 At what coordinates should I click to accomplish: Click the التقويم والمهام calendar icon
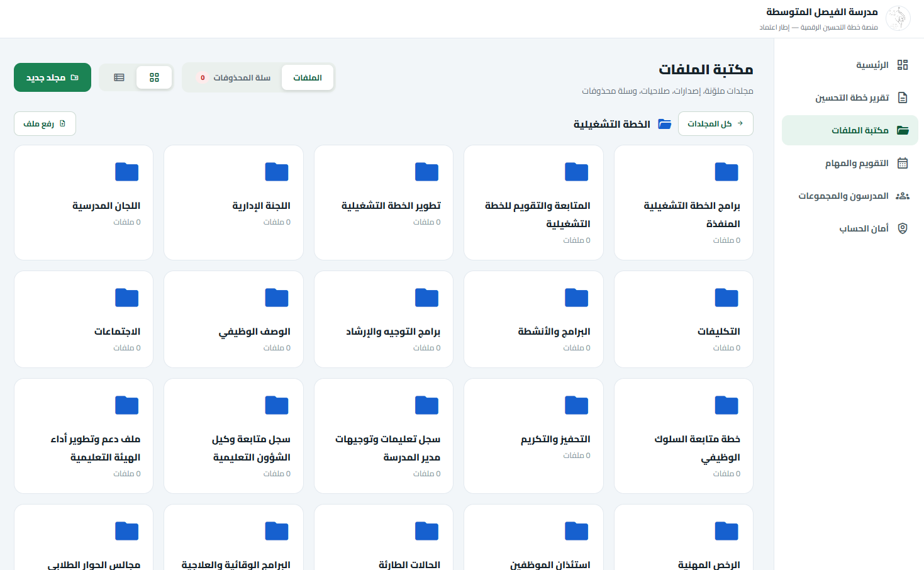pyautogui.click(x=903, y=163)
